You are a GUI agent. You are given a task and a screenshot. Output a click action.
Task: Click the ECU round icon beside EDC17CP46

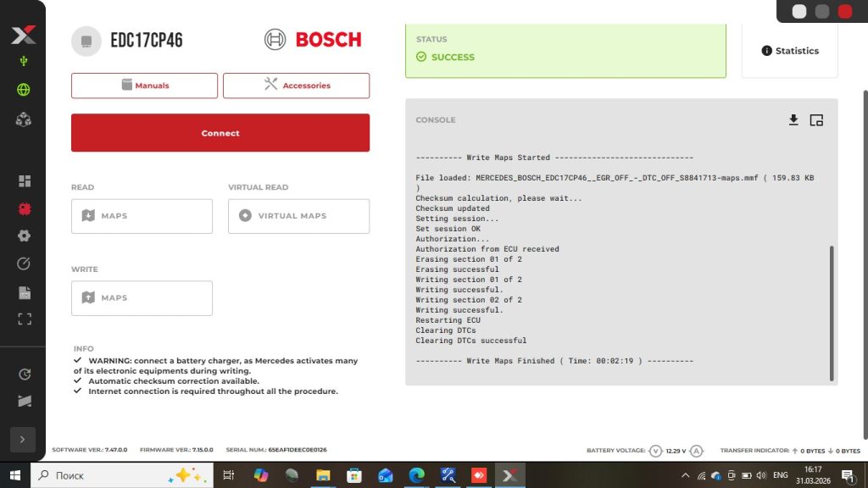coord(86,41)
